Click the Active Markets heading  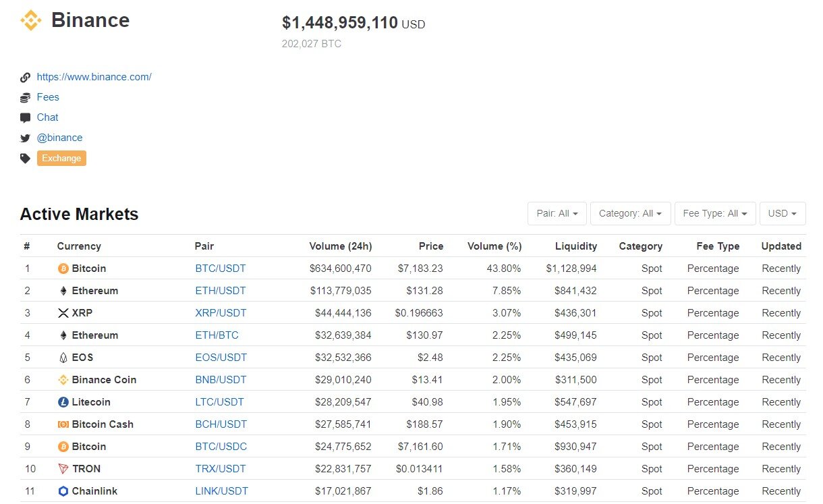coord(80,214)
